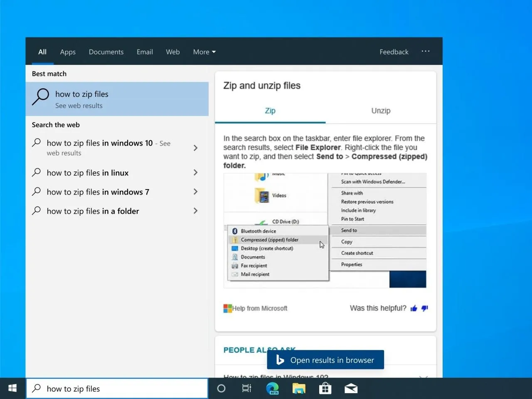Expand the More filter dropdown
Image resolution: width=532 pixels, height=399 pixels.
point(204,52)
